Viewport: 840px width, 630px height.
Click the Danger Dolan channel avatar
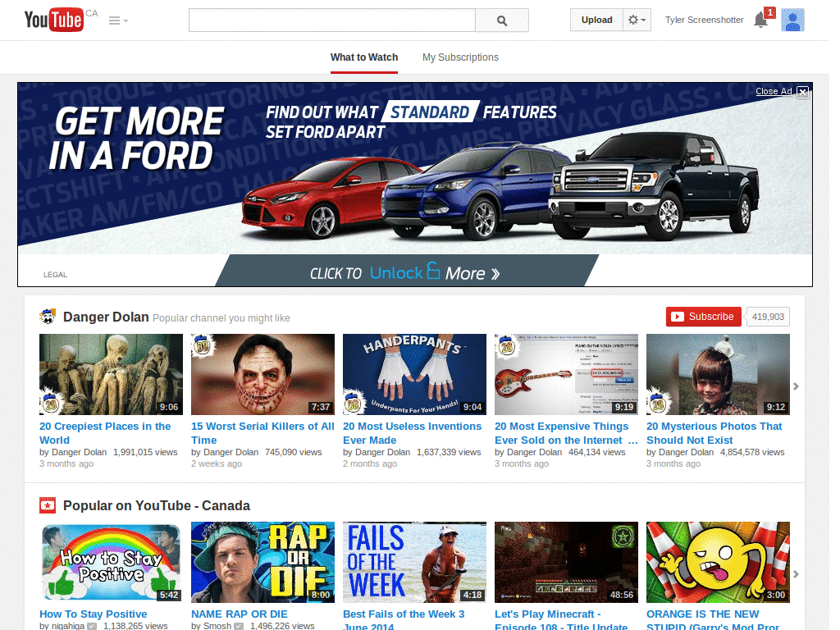[48, 316]
